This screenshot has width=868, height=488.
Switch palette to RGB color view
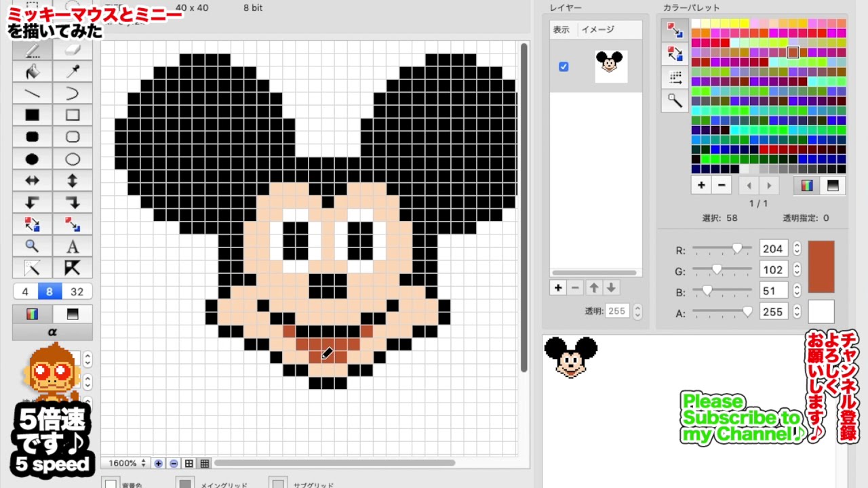pyautogui.click(x=806, y=185)
